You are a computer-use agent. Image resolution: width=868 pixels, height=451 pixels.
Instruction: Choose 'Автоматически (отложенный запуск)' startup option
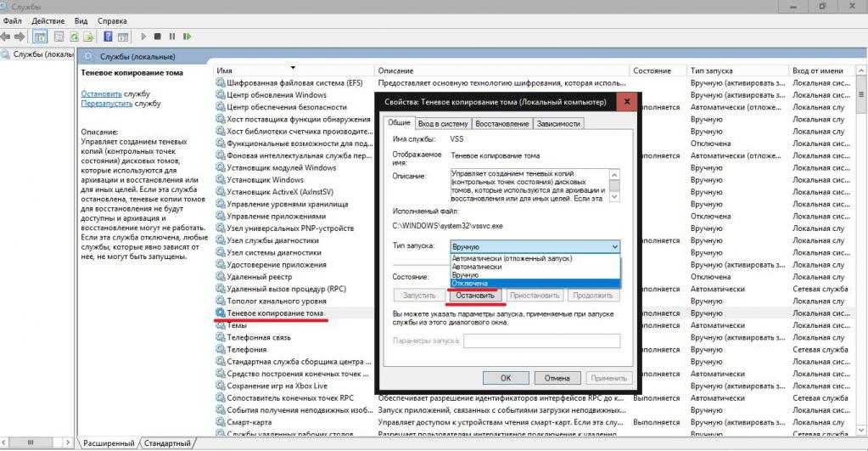tap(511, 258)
